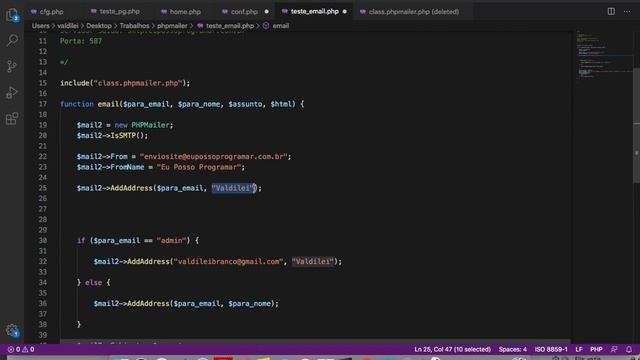The image size is (640, 360).
Task: Change indentation via Spaces: 4
Action: (513, 349)
